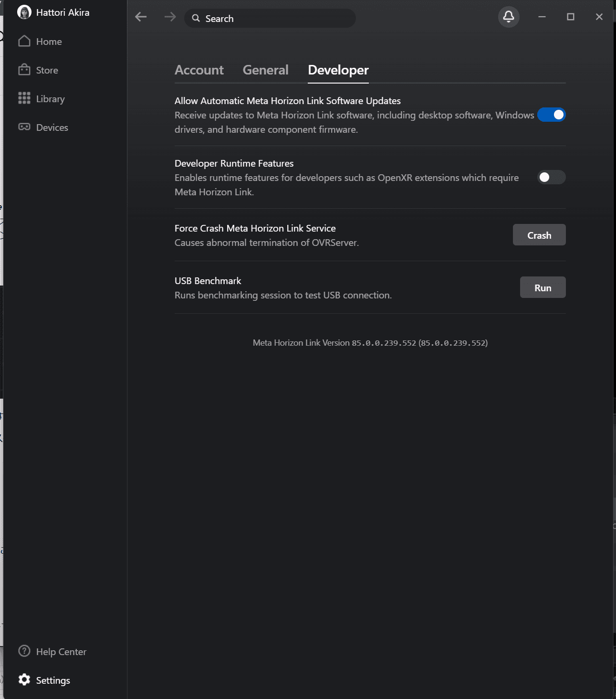The image size is (616, 699).
Task: Enable the Developer Runtime Features toggle
Action: click(x=551, y=178)
